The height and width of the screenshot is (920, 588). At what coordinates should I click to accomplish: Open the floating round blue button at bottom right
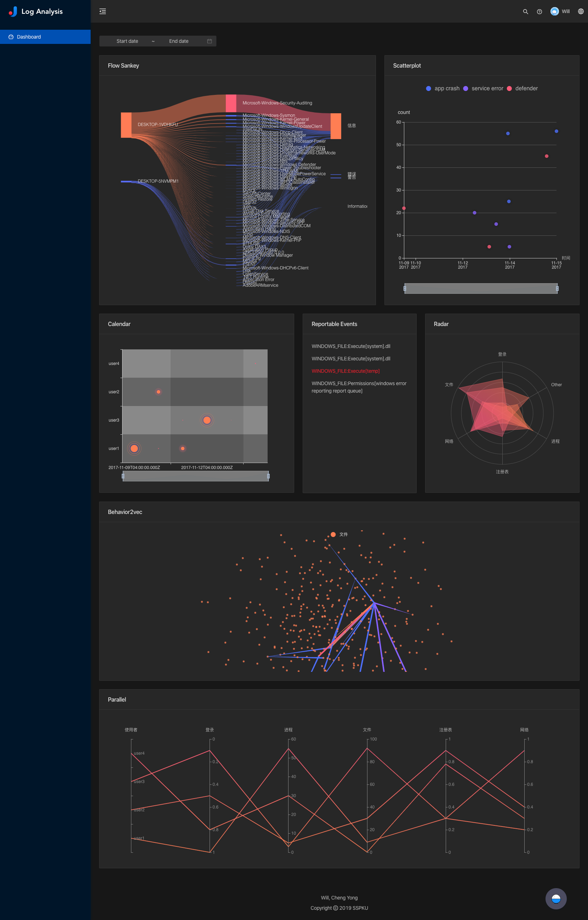(x=555, y=899)
